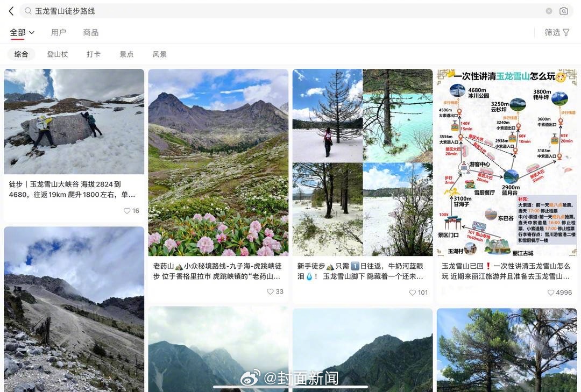The width and height of the screenshot is (581, 392).
Task: Select the 景点 filter chip
Action: (126, 54)
